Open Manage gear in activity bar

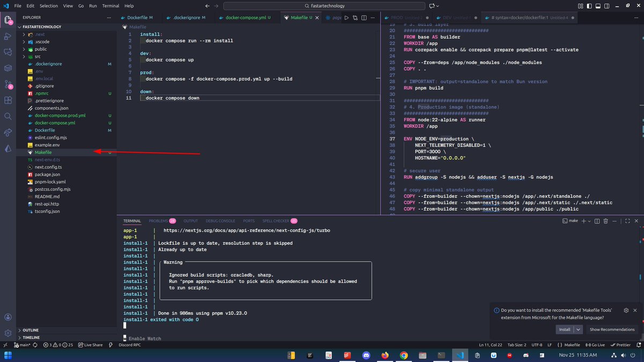8,333
